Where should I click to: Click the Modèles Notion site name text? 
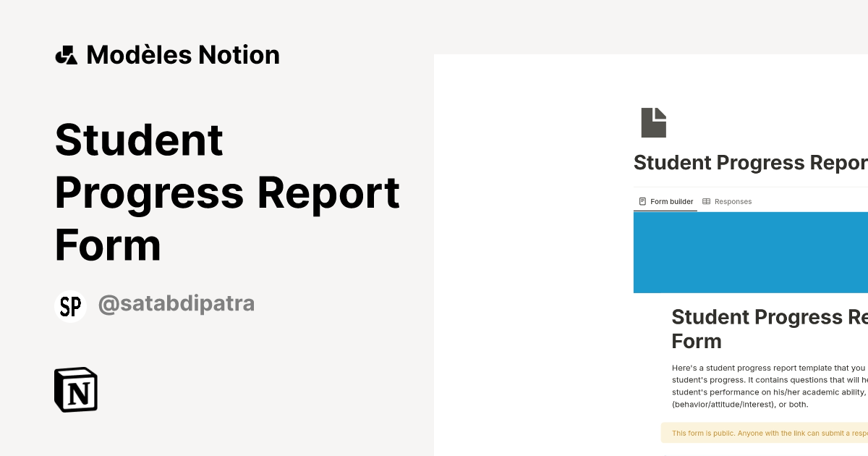[182, 54]
